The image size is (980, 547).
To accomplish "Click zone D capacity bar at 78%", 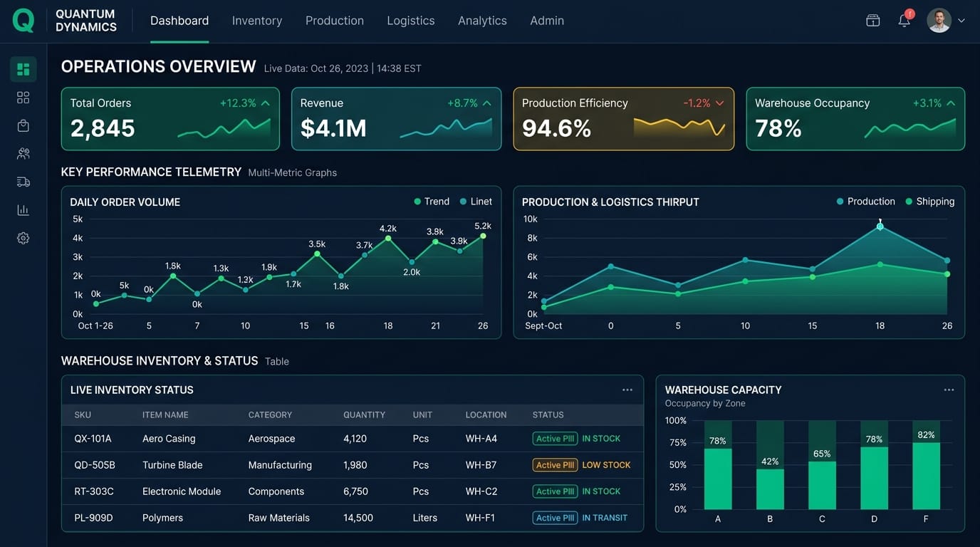I will click(x=874, y=478).
